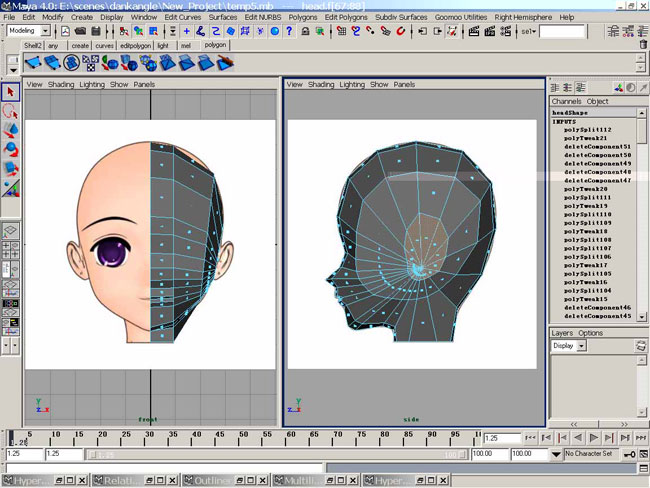Click the blue hash hulls selection mask
This screenshot has width=650, height=488.
point(245,31)
